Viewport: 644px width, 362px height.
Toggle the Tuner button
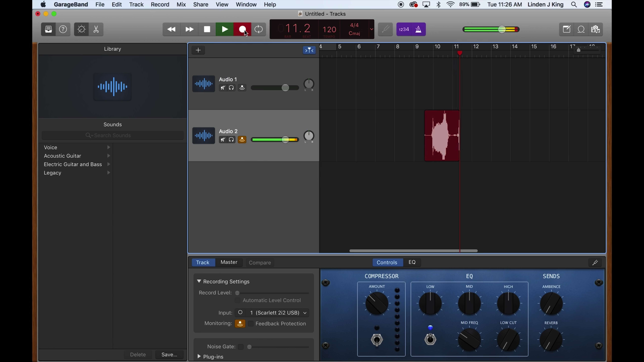[x=385, y=30]
